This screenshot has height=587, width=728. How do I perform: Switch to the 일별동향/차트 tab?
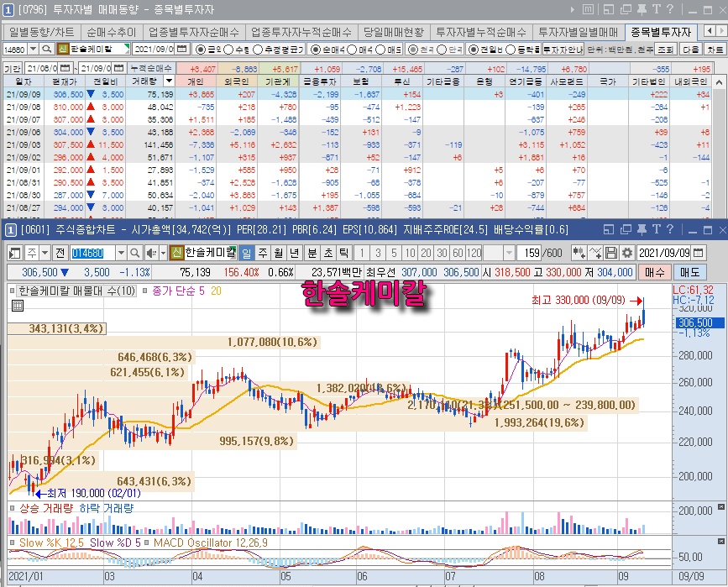[x=42, y=32]
